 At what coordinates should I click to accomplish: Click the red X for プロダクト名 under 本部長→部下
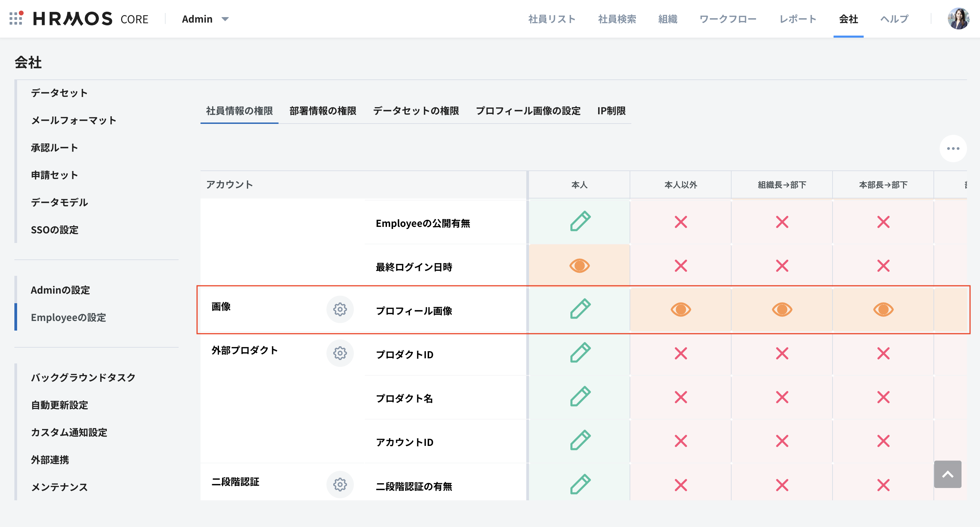(x=883, y=397)
